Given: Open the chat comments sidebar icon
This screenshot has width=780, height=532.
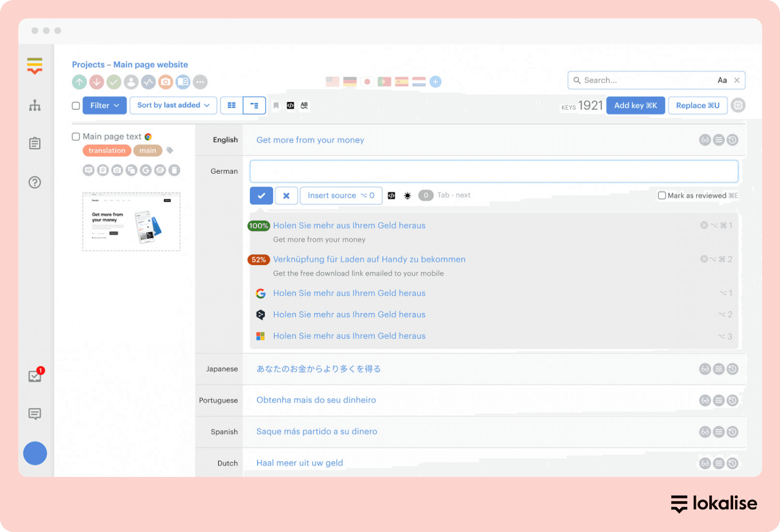Looking at the screenshot, I should coord(35,414).
